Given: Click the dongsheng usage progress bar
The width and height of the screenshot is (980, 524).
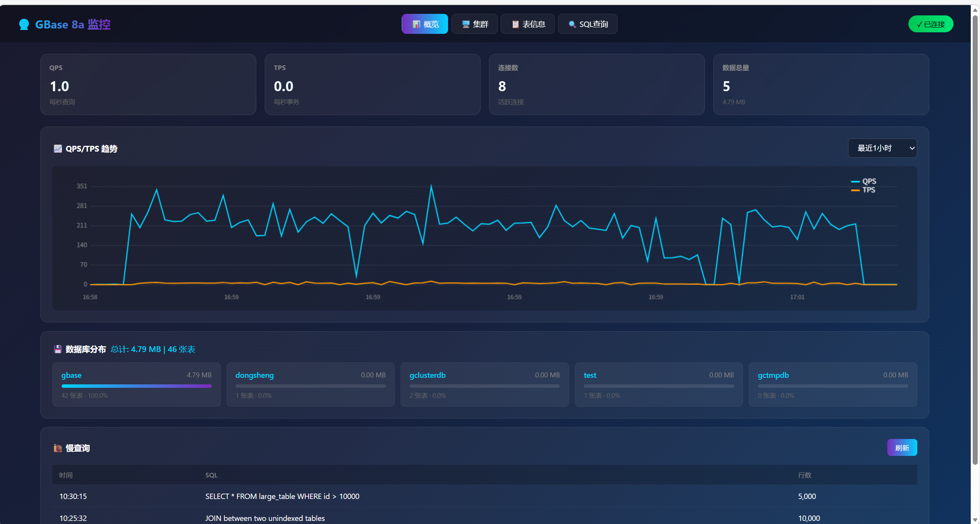Looking at the screenshot, I should click(311, 386).
